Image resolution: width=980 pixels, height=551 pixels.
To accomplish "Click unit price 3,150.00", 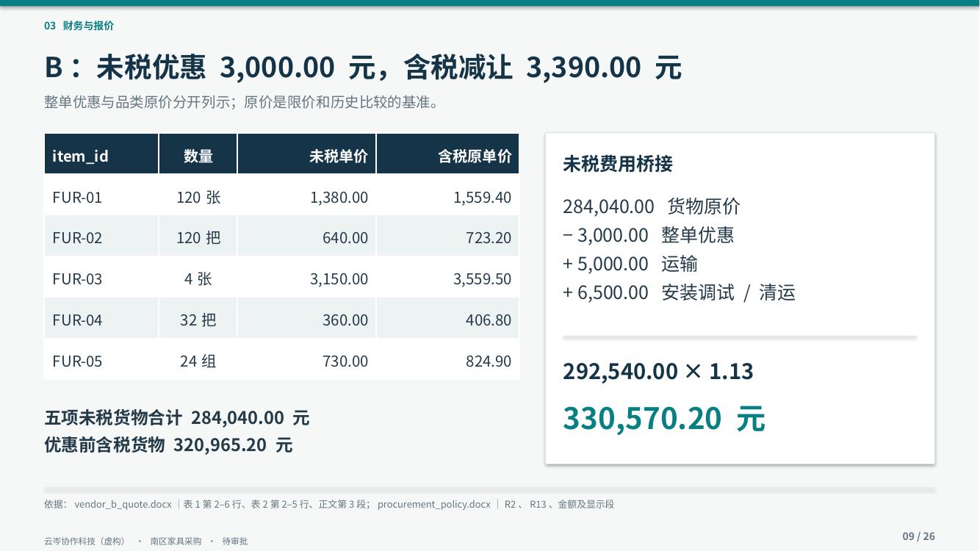I will pyautogui.click(x=339, y=278).
